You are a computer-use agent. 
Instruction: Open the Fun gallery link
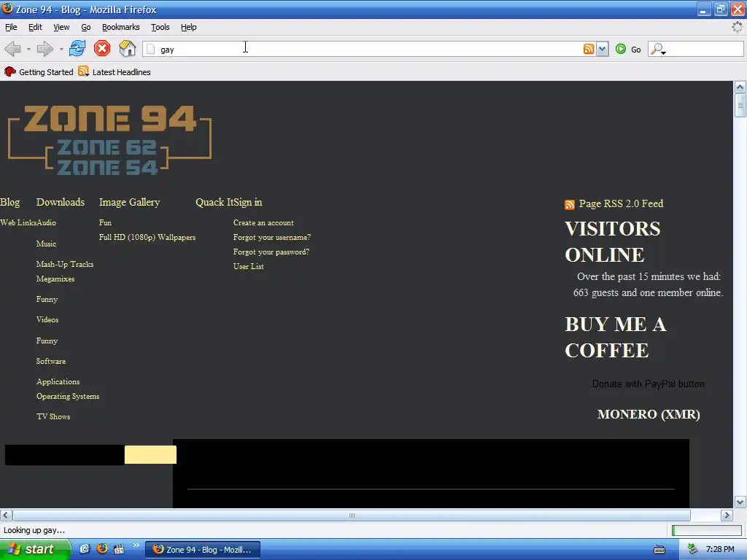pos(105,223)
